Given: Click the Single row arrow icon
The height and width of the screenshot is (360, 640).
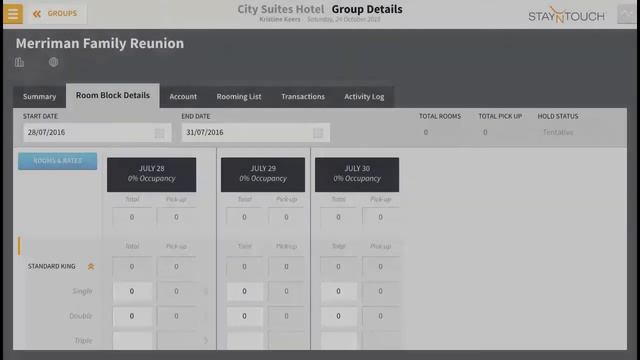Looking at the screenshot, I should [x=206, y=291].
